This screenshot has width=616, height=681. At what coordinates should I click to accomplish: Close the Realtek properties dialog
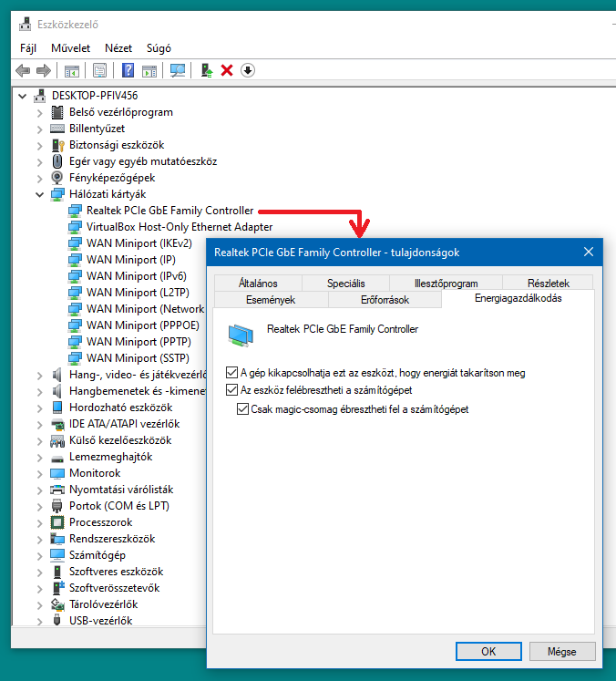pos(589,252)
